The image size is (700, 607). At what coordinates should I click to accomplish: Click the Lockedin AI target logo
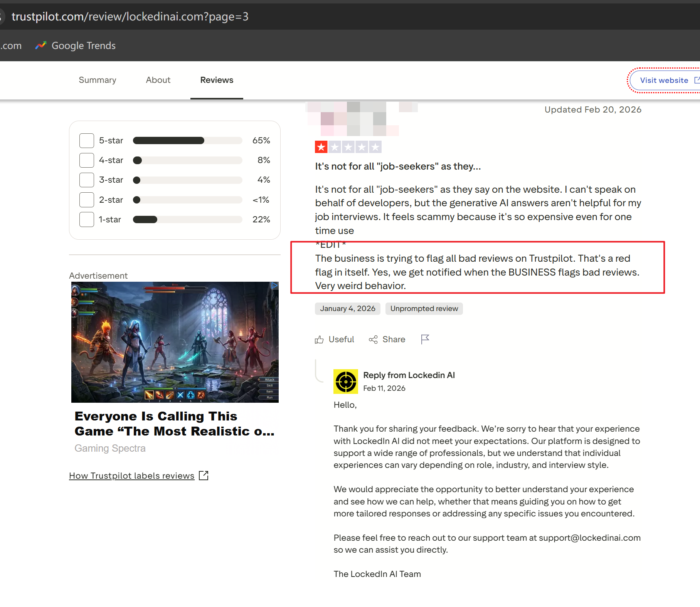(x=346, y=382)
